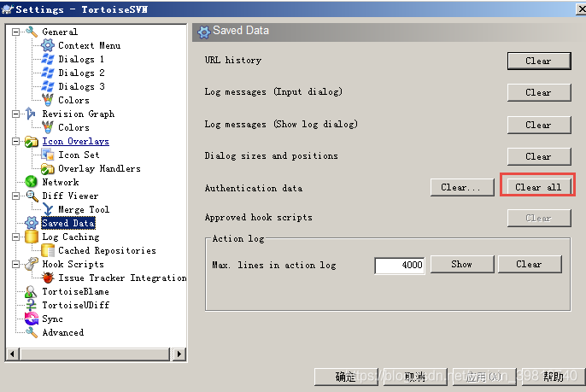This screenshot has height=392, width=586.
Task: Select Icon Set in the tree
Action: [x=79, y=155]
